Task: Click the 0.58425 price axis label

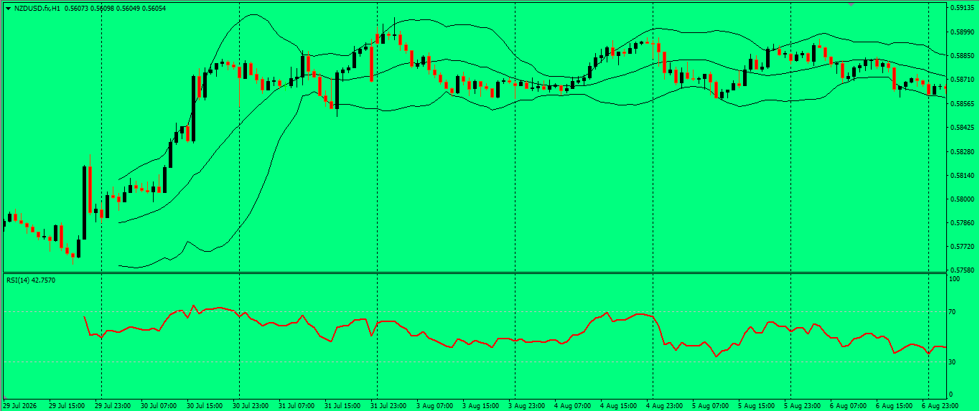Action: point(963,128)
